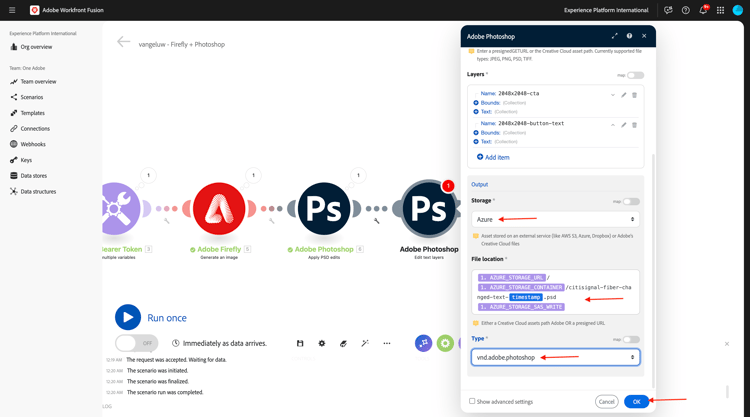
Task: Expand the Adobe Photoshop dialog to fullscreen
Action: click(615, 36)
